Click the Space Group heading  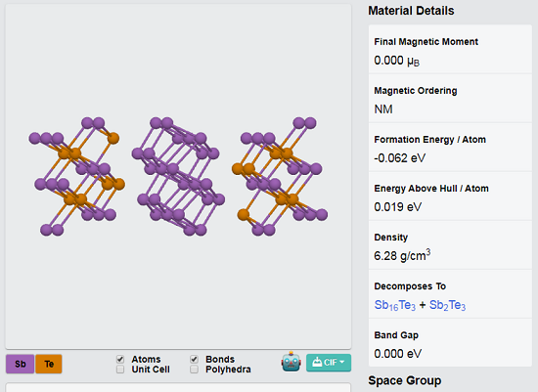point(405,380)
